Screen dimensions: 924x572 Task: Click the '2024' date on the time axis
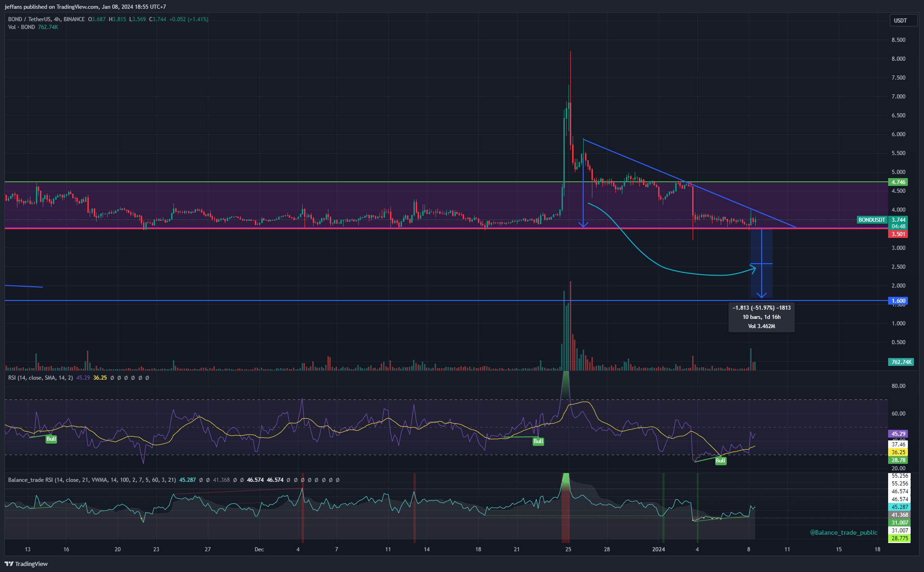[x=659, y=549]
